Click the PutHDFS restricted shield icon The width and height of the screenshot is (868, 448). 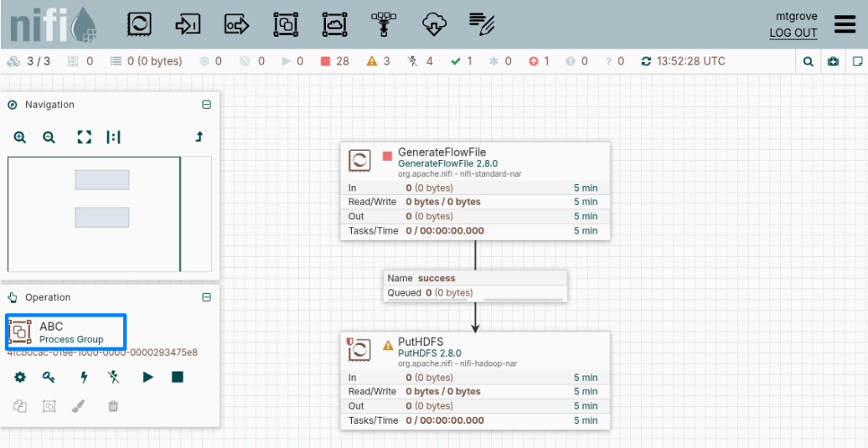coord(349,341)
